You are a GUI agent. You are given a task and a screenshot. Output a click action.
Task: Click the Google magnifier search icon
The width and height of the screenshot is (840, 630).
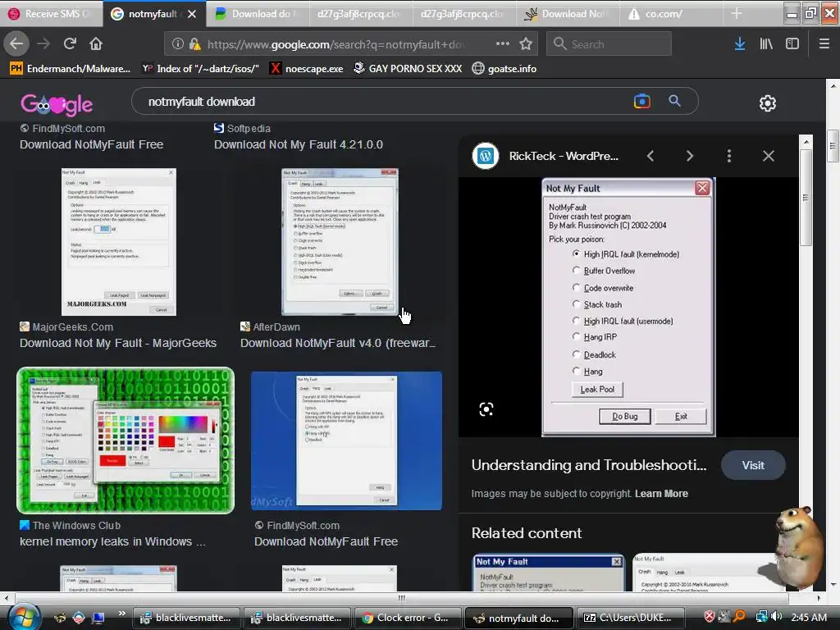[674, 101]
